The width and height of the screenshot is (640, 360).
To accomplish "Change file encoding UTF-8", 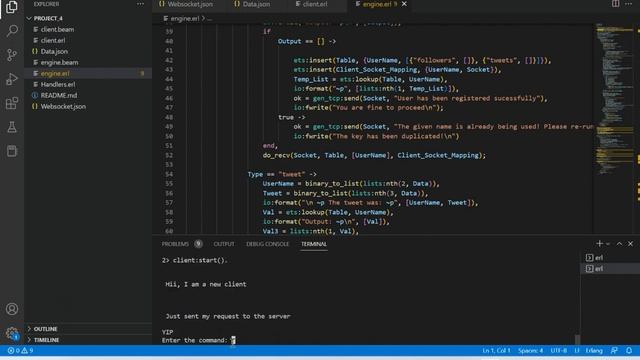I will 558,351.
